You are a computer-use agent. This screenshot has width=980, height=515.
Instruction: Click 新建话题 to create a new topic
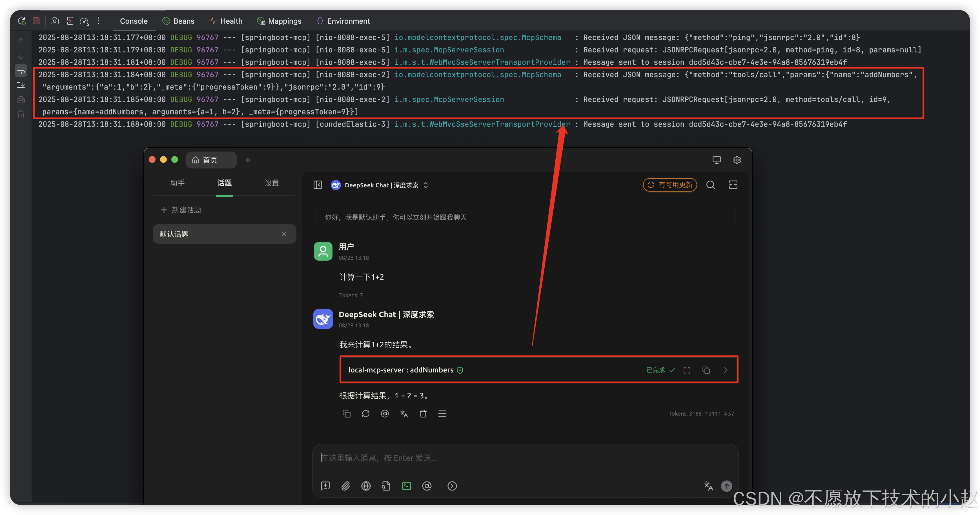click(x=181, y=210)
